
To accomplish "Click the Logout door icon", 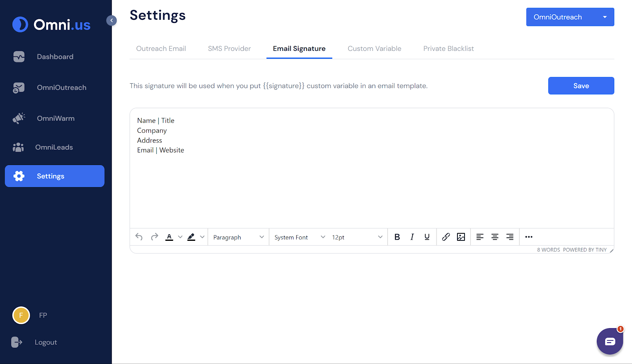I will point(17,342).
